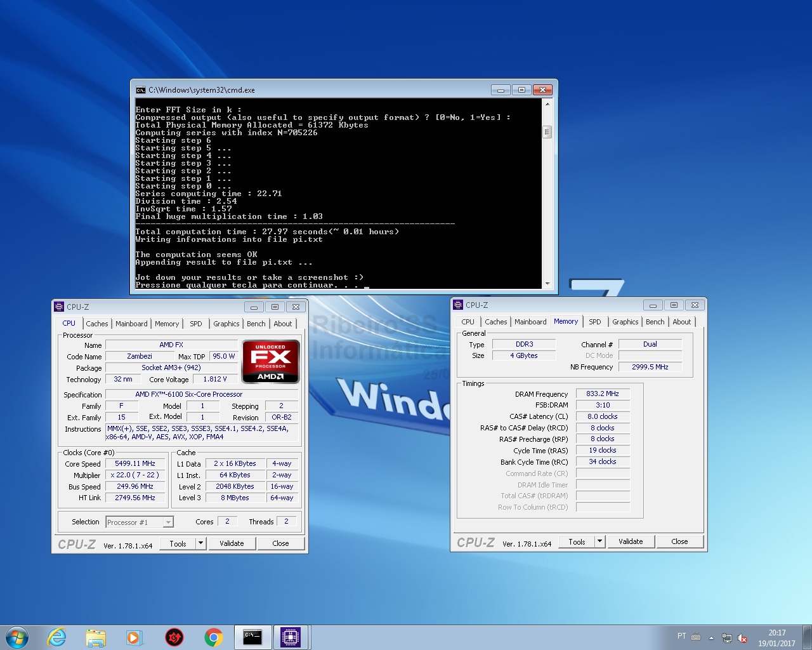812x650 pixels.
Task: Click the cmd window scrollbar thumb
Action: point(547,132)
